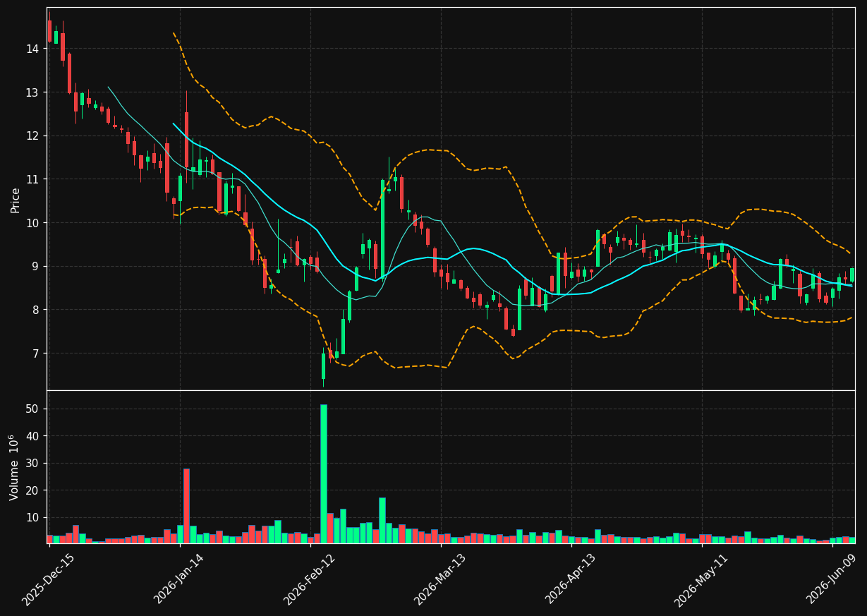This screenshot has height=616, width=867.
Task: Click the Price axis title
Action: coord(16,200)
